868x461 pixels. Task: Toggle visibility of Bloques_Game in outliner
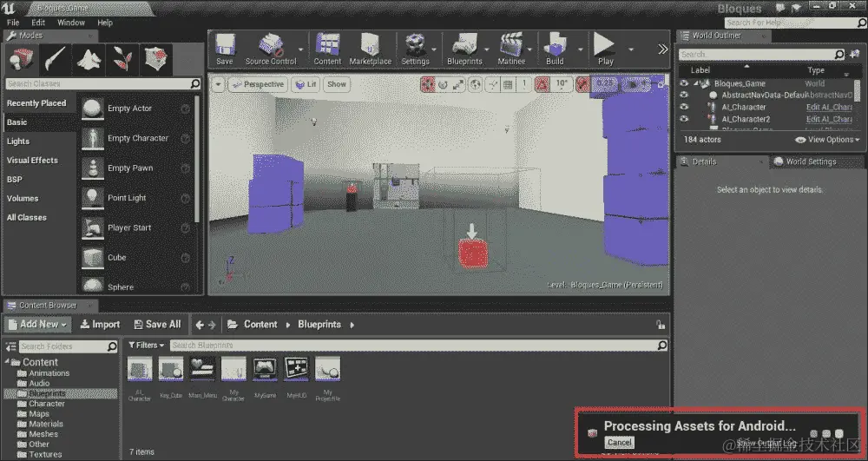(684, 83)
